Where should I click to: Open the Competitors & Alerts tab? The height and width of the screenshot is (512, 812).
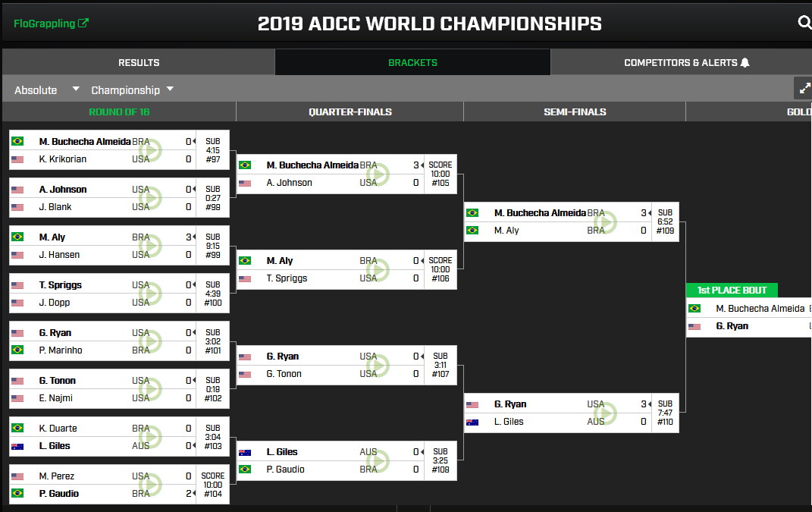[682, 62]
